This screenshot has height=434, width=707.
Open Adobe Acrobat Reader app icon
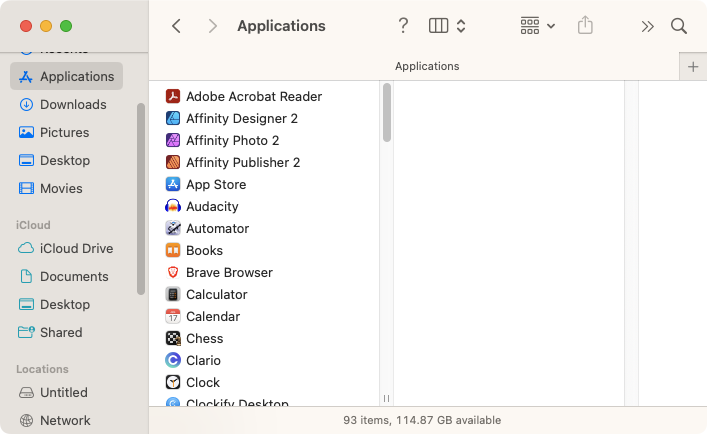(173, 96)
